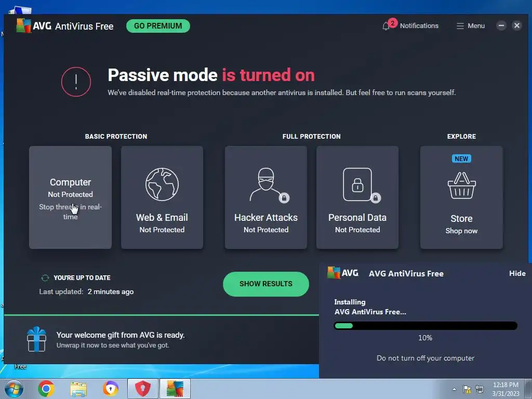Image resolution: width=532 pixels, height=399 pixels.
Task: Click the FULL PROTECTION heading
Action: click(312, 137)
